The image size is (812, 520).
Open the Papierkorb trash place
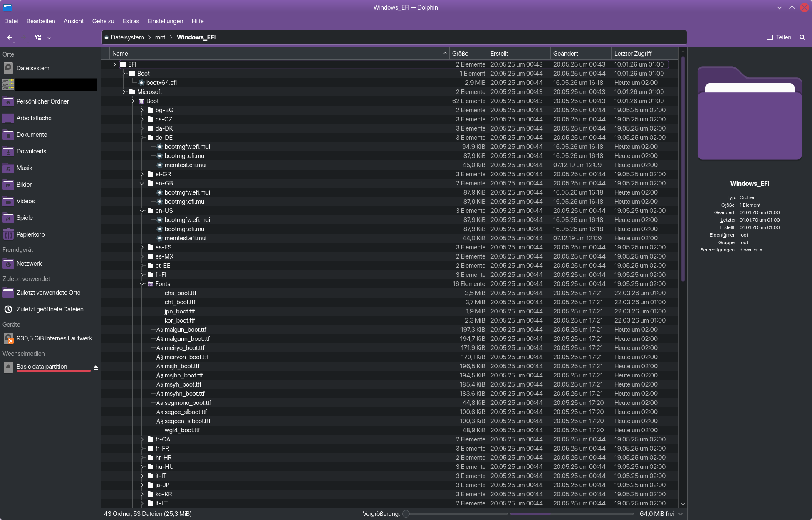click(50, 234)
